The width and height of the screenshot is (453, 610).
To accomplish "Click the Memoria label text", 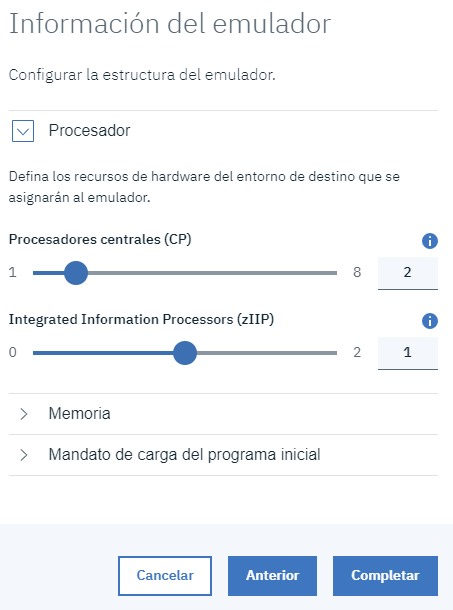I will point(79,414).
